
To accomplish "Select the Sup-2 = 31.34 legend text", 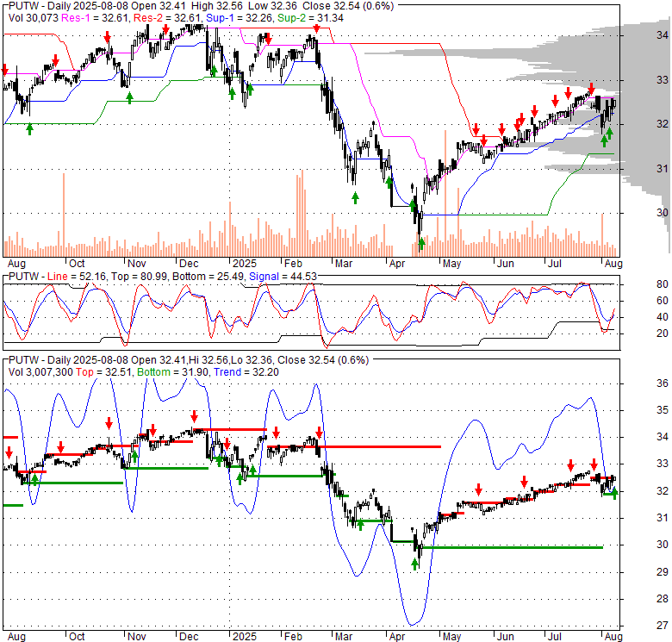I will point(310,18).
